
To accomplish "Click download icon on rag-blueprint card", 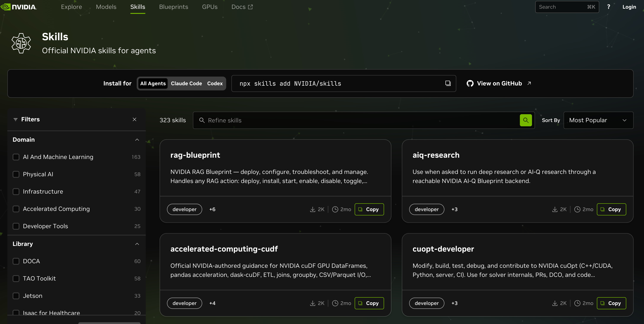I will 312,209.
